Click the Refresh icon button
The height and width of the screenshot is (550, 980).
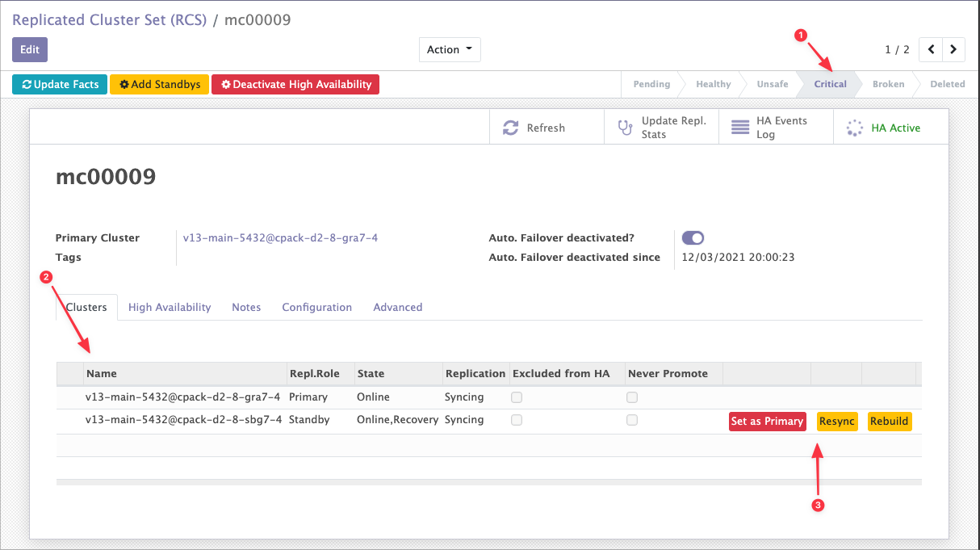(x=510, y=128)
